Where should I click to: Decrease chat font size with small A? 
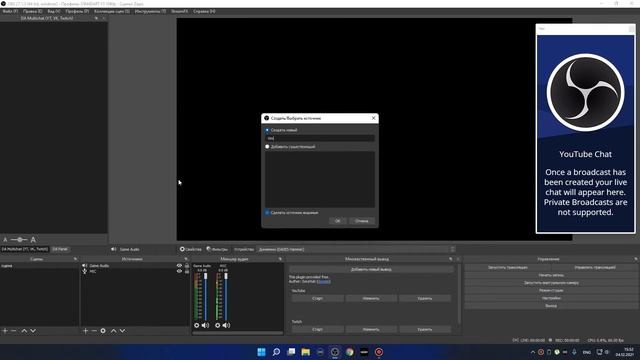5,240
